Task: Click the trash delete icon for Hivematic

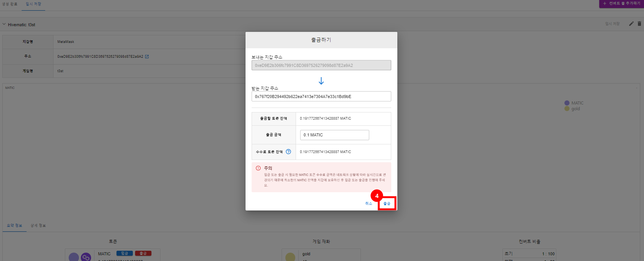Action: click(639, 24)
